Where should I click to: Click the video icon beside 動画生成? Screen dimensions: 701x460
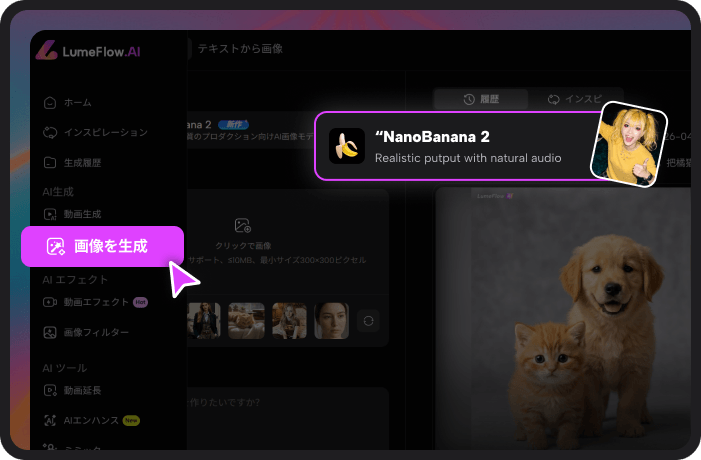point(50,214)
